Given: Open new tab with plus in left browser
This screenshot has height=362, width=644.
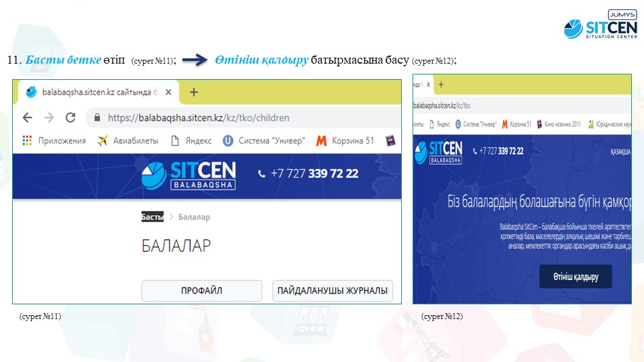Looking at the screenshot, I should (194, 93).
